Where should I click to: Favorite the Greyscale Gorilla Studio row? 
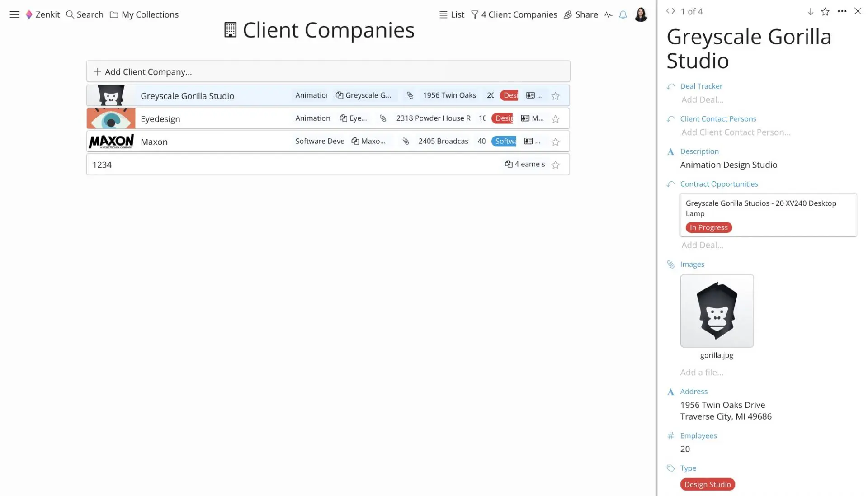pos(556,96)
